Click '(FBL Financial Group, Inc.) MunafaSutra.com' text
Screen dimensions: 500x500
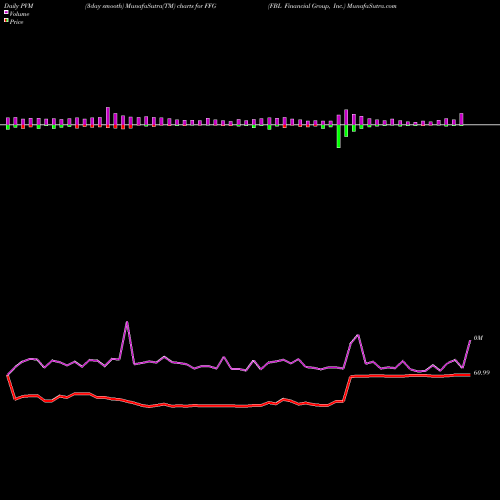click(x=332, y=6)
